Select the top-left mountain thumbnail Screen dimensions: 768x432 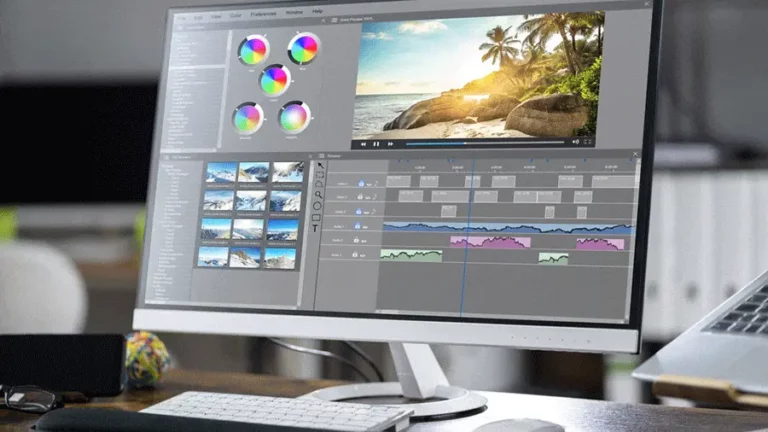(222, 172)
